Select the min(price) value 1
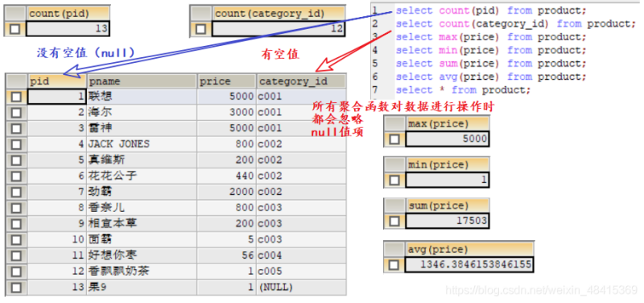The image size is (644, 303). click(448, 180)
